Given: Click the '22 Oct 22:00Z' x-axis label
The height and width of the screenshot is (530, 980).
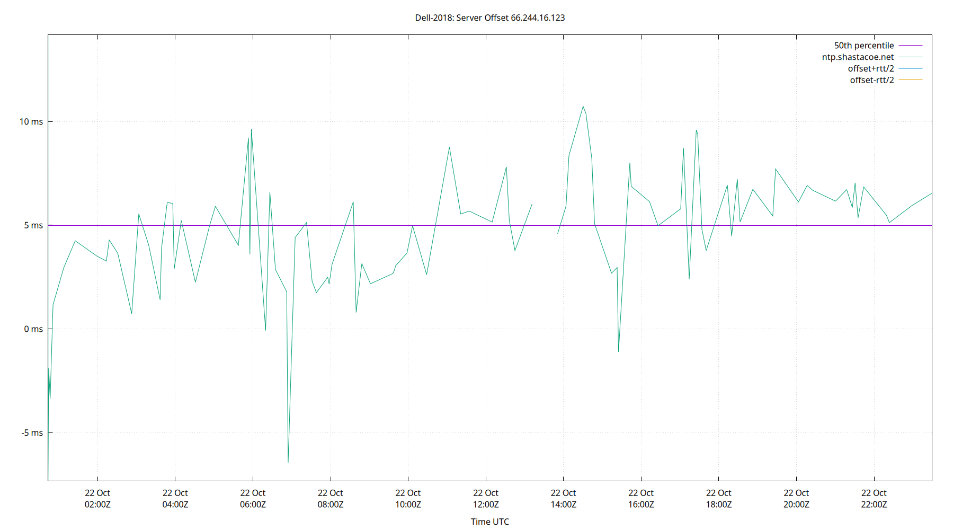Looking at the screenshot, I should tap(874, 499).
